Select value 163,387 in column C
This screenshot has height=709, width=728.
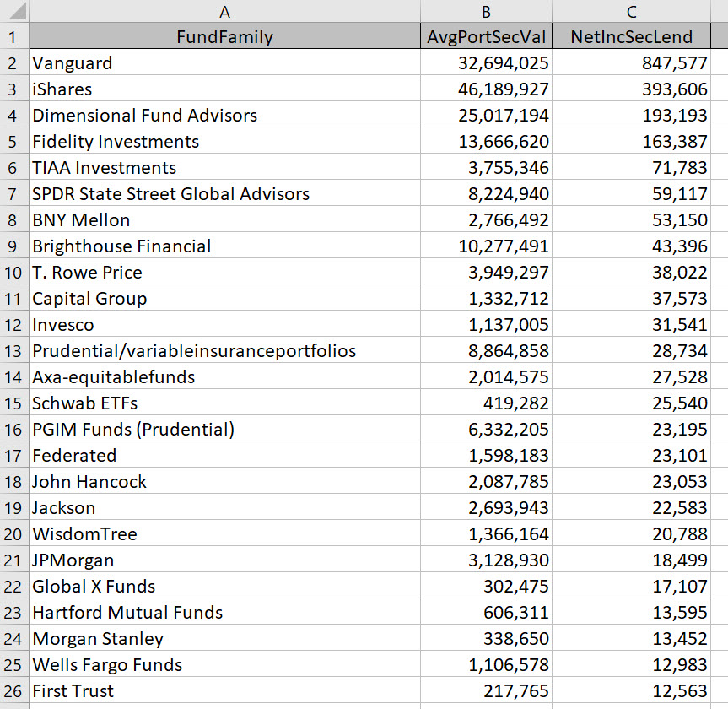click(632, 141)
